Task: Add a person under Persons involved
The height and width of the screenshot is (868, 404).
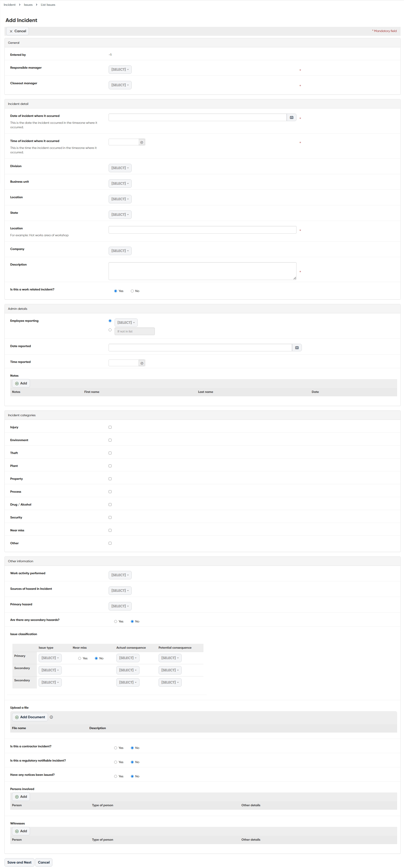Action: coord(21,797)
